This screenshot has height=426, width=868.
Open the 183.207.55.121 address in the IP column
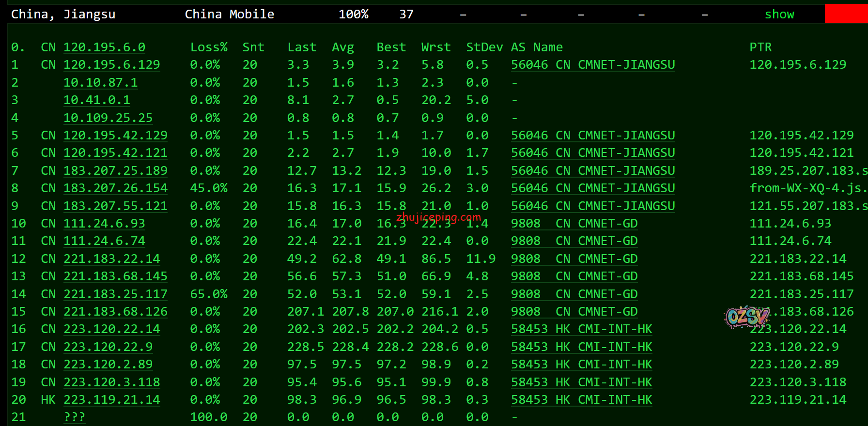[115, 206]
